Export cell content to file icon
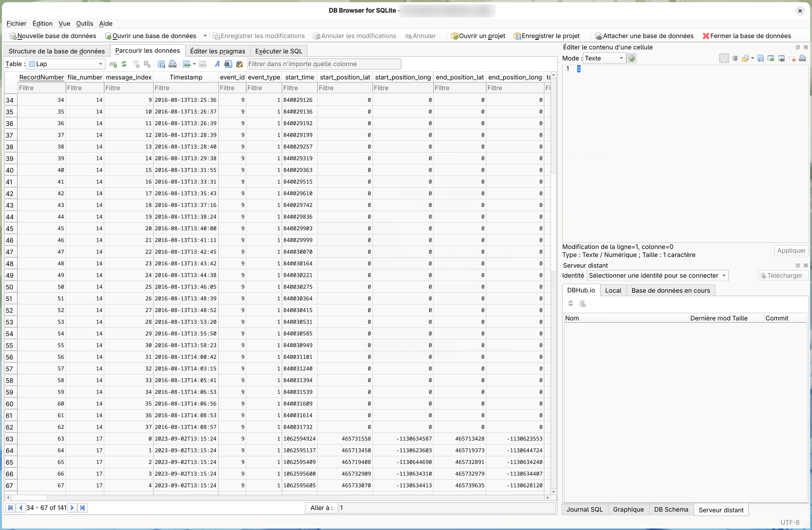The height and width of the screenshot is (530, 812). pos(761,58)
